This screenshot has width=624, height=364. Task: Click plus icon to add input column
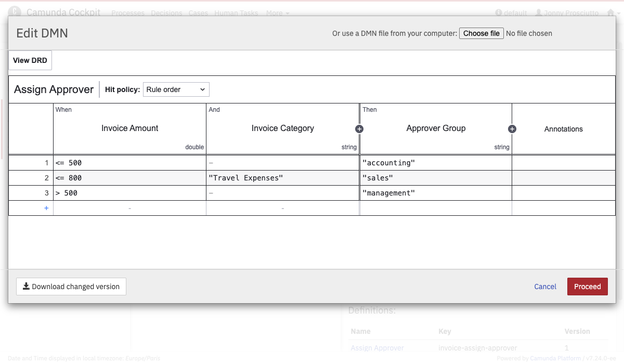359,129
